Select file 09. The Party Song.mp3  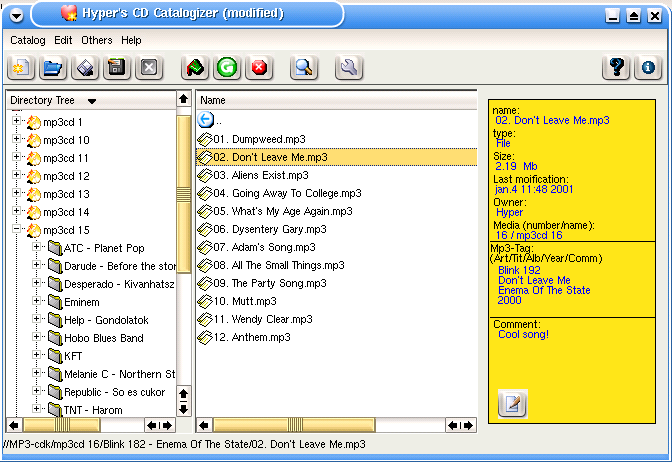tap(270, 283)
